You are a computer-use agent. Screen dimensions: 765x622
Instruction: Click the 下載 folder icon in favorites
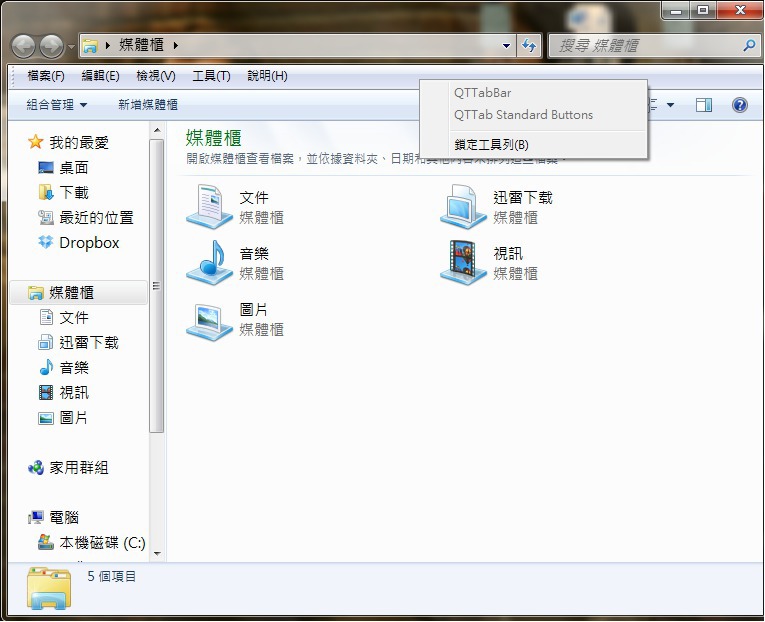click(46, 193)
